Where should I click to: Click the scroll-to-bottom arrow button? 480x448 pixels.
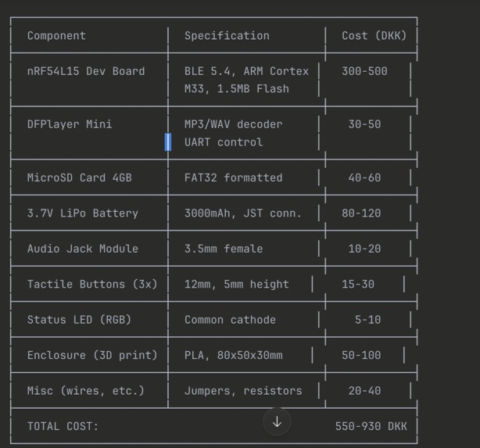tap(277, 421)
